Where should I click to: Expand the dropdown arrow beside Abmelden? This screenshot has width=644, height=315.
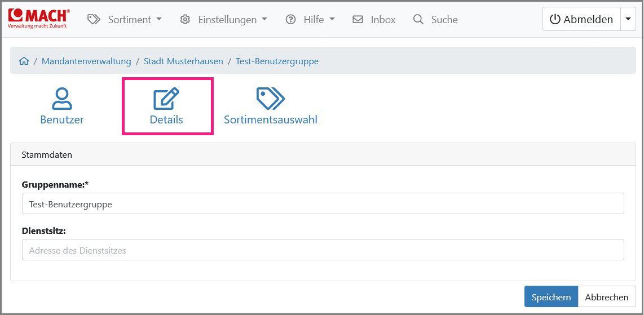pos(628,19)
